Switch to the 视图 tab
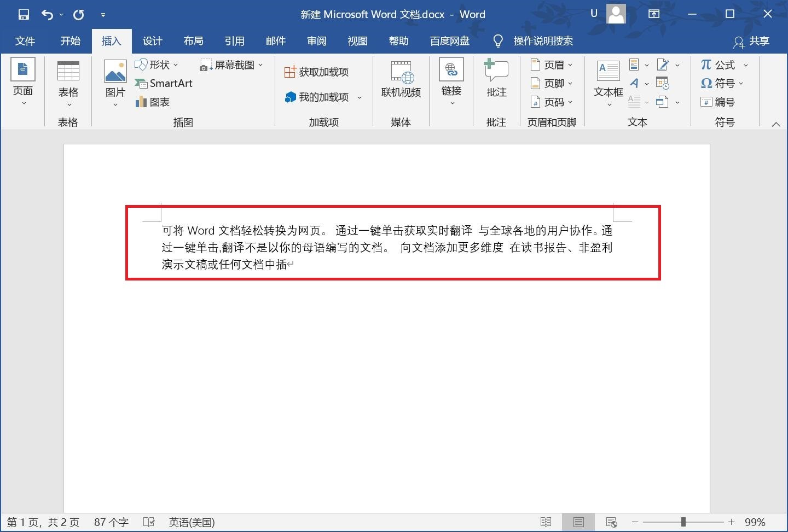Image resolution: width=788 pixels, height=532 pixels. (x=358, y=41)
